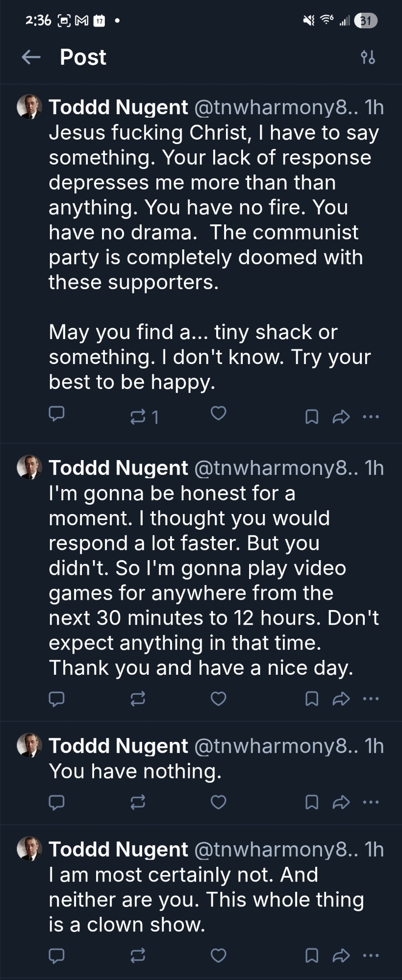Open Toddd Nugent's avatar on the first post
This screenshot has width=402, height=980.
tap(29, 107)
